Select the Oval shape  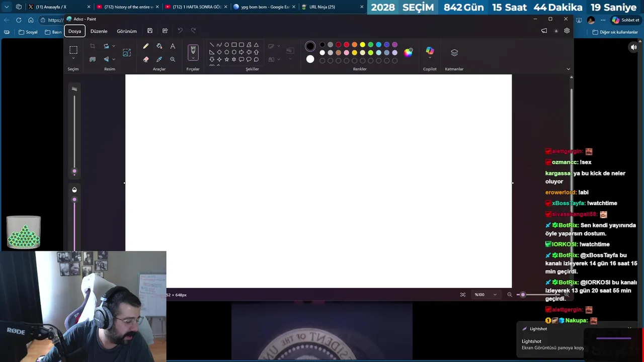226,45
